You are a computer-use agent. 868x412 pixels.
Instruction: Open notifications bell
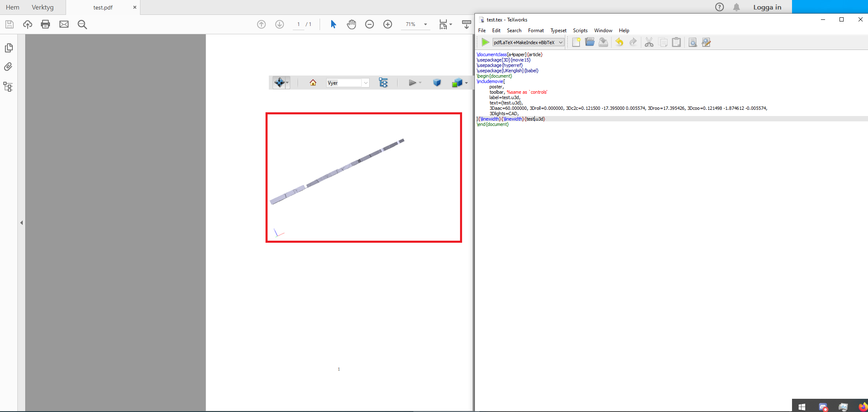pos(736,7)
